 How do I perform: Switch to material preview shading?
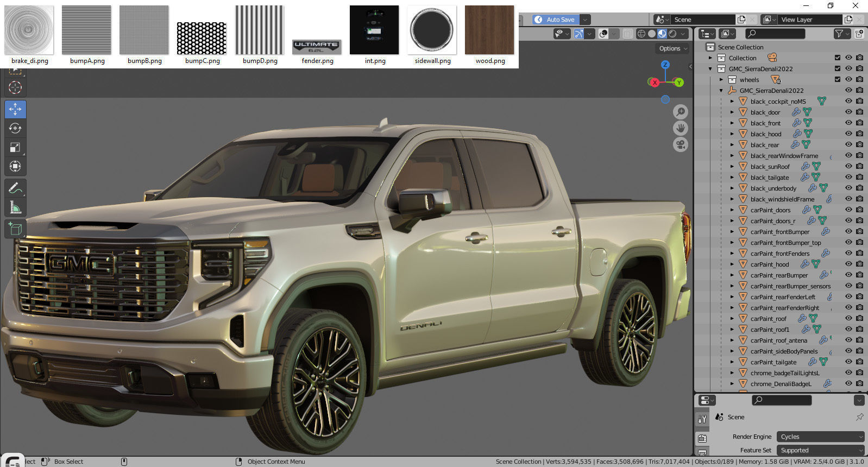point(662,34)
